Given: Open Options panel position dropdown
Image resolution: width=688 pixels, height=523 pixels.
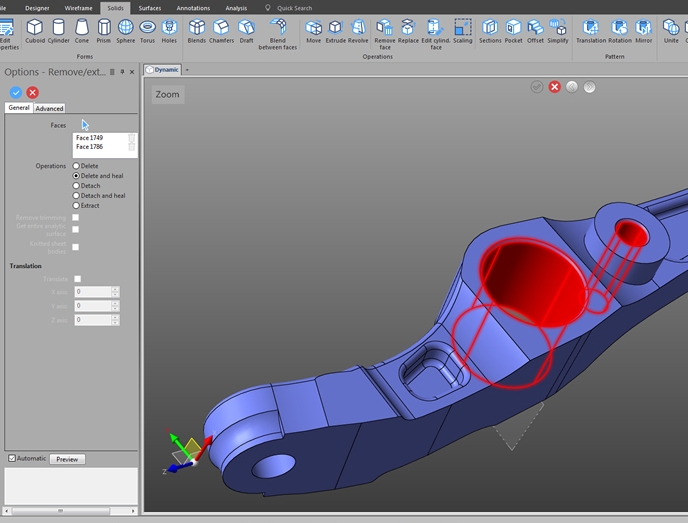Looking at the screenshot, I should coord(112,72).
